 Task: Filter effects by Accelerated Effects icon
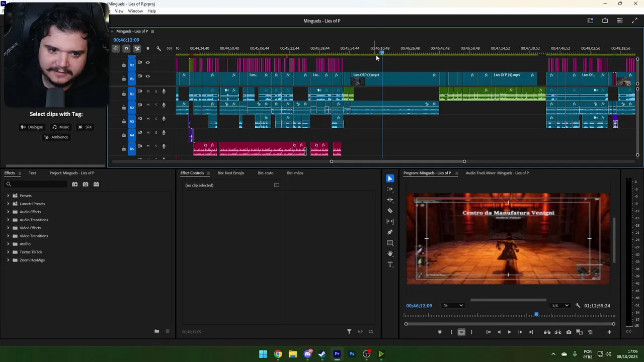74,185
